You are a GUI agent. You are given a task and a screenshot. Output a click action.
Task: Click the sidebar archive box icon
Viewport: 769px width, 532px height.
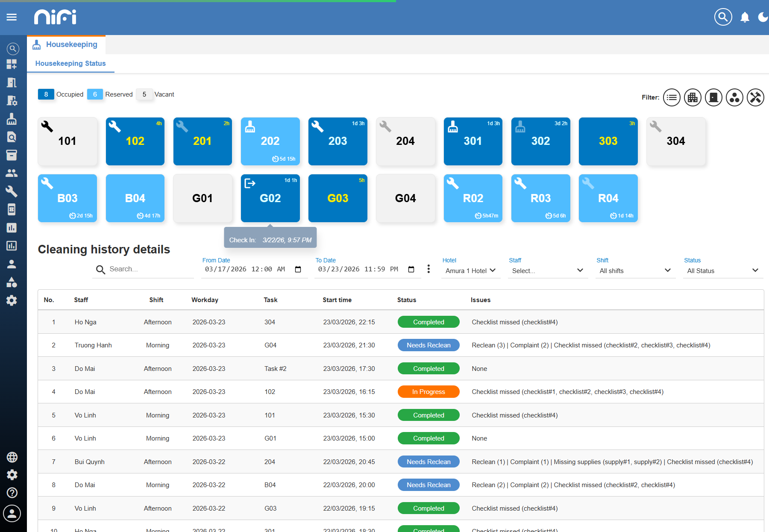[12, 155]
